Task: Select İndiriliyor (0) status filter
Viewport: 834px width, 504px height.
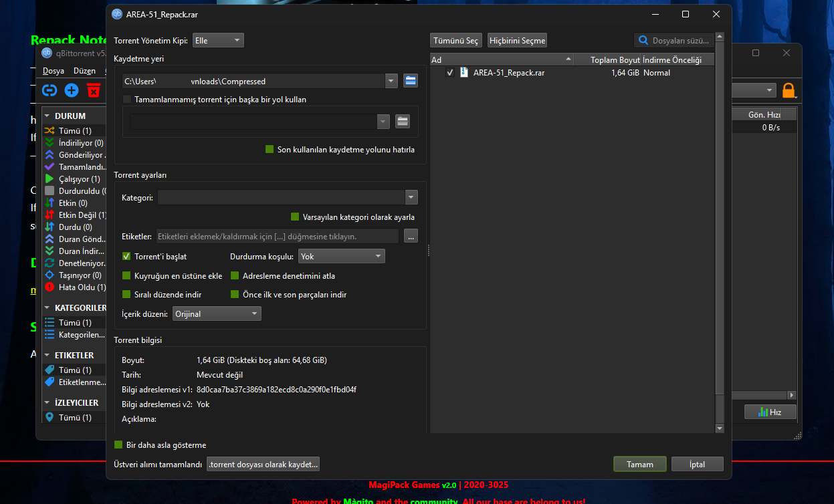Action: [x=74, y=143]
